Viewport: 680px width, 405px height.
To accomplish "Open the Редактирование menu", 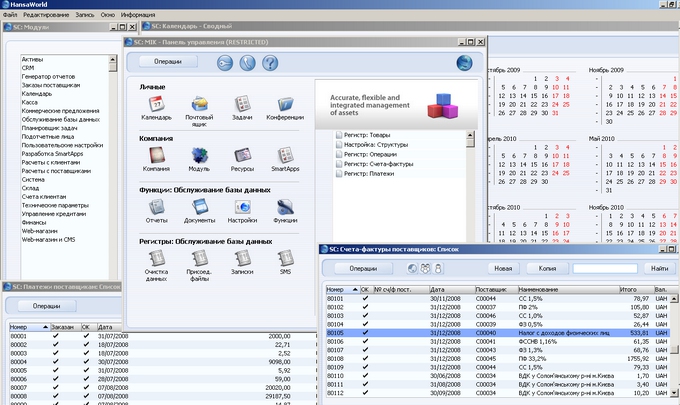I will point(47,16).
